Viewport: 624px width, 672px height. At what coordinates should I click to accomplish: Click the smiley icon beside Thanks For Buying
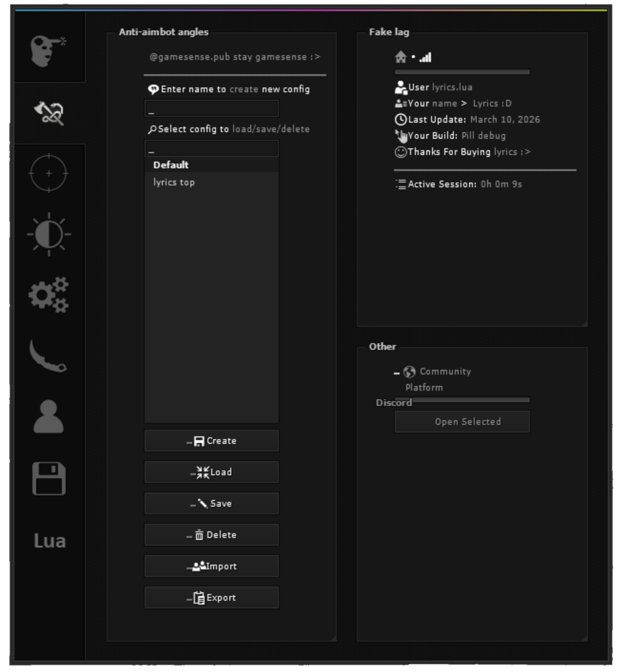pos(401,152)
